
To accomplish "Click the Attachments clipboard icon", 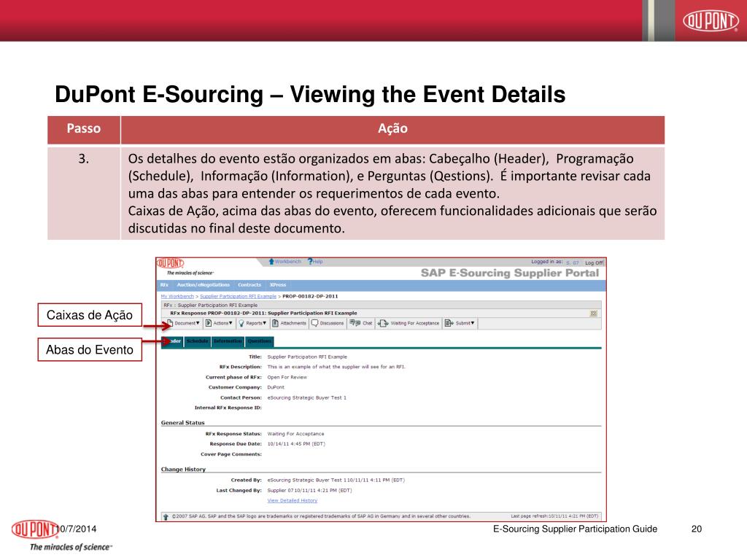I will point(275,323).
